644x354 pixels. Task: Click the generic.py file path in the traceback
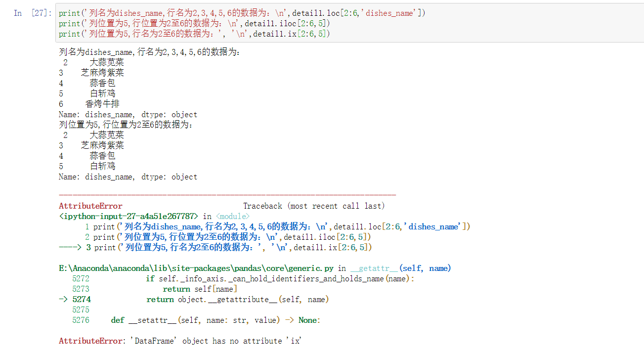(x=196, y=268)
